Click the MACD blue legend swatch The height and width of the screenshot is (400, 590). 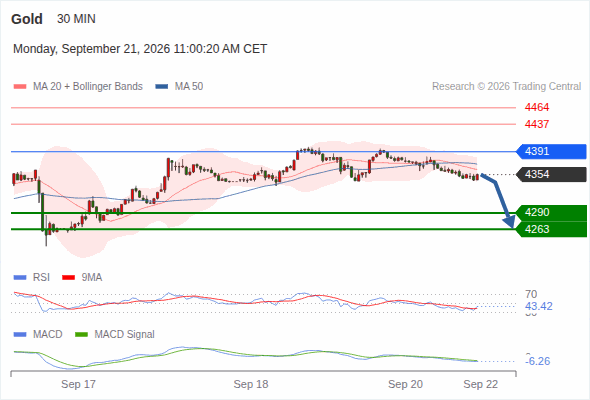pos(20,335)
